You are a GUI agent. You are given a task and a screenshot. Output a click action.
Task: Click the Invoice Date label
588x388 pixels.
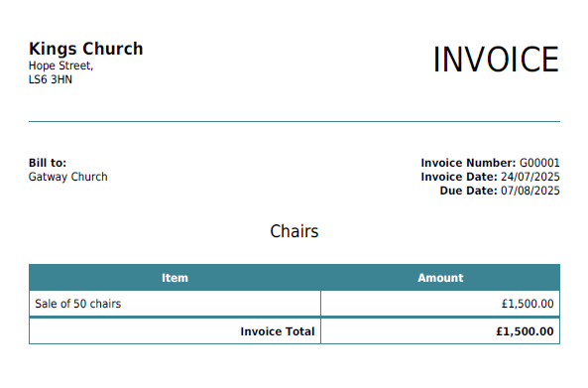(459, 177)
